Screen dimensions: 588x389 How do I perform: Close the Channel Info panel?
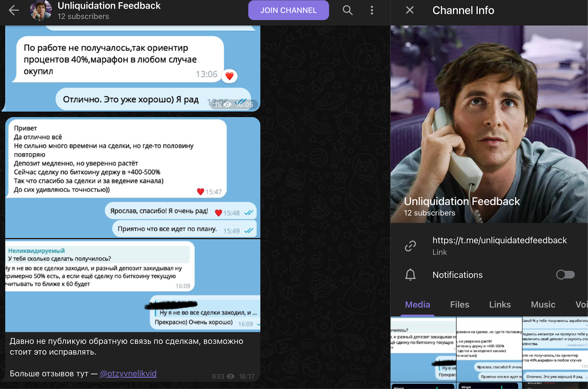click(410, 10)
